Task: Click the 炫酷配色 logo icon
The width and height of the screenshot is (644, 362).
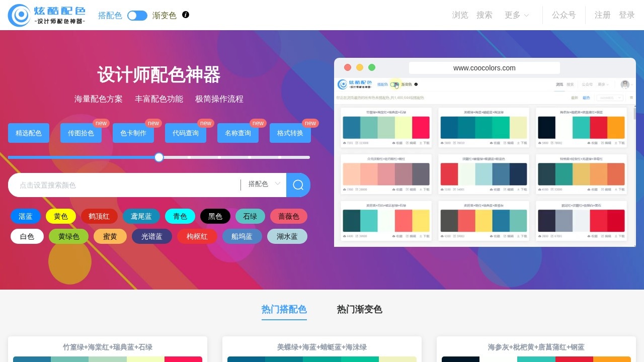Action: (x=20, y=15)
